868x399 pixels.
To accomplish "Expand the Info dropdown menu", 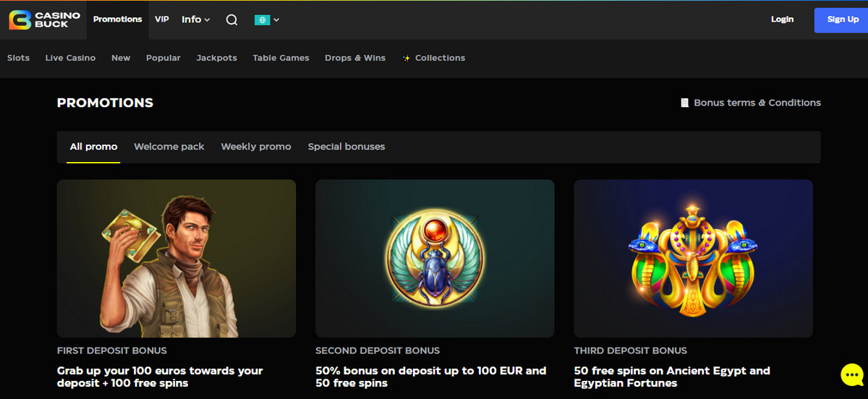I will tap(195, 20).
